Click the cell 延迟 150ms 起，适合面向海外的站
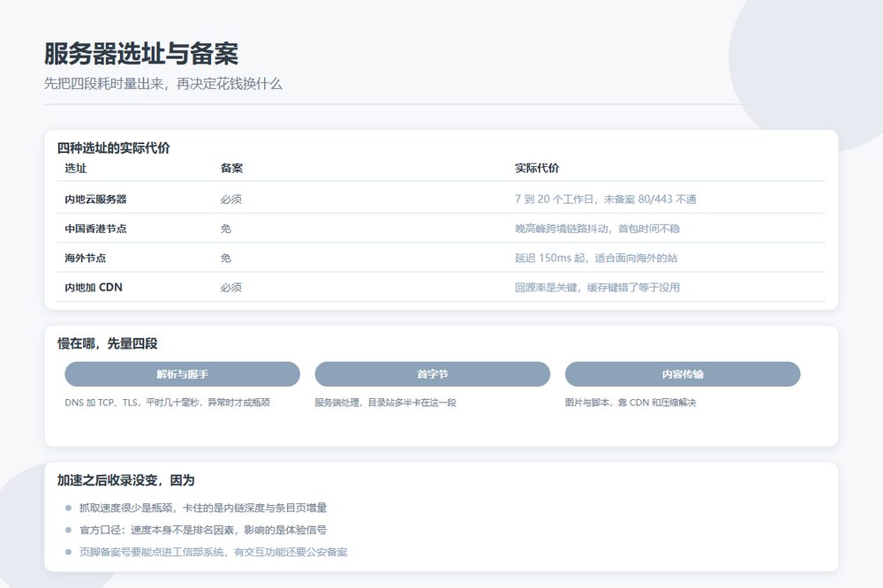 coord(596,258)
